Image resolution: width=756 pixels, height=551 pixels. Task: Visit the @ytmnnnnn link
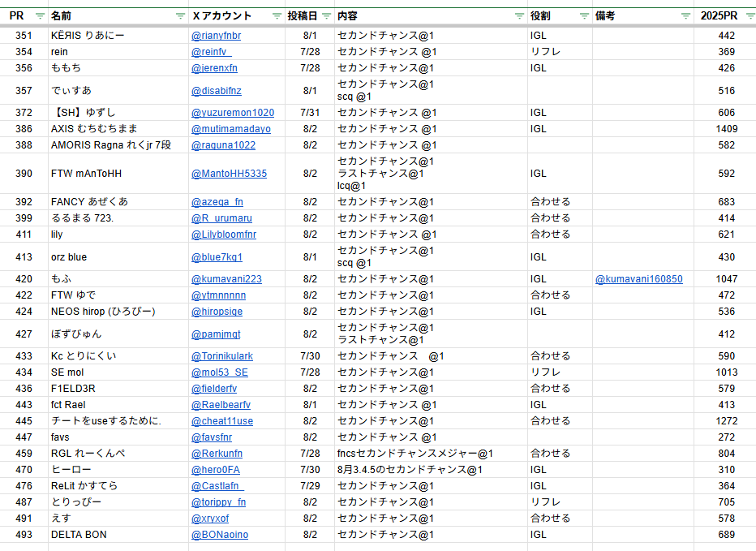218,295
